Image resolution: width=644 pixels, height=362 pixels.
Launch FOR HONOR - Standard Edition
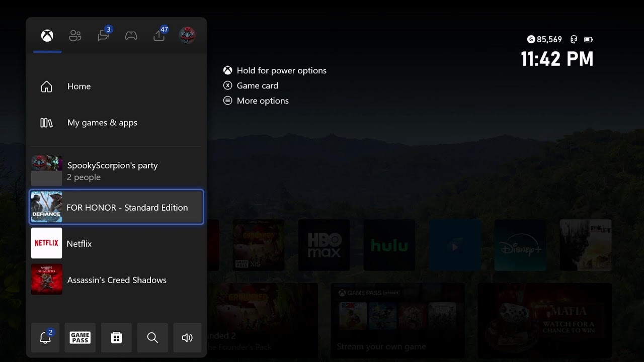116,207
